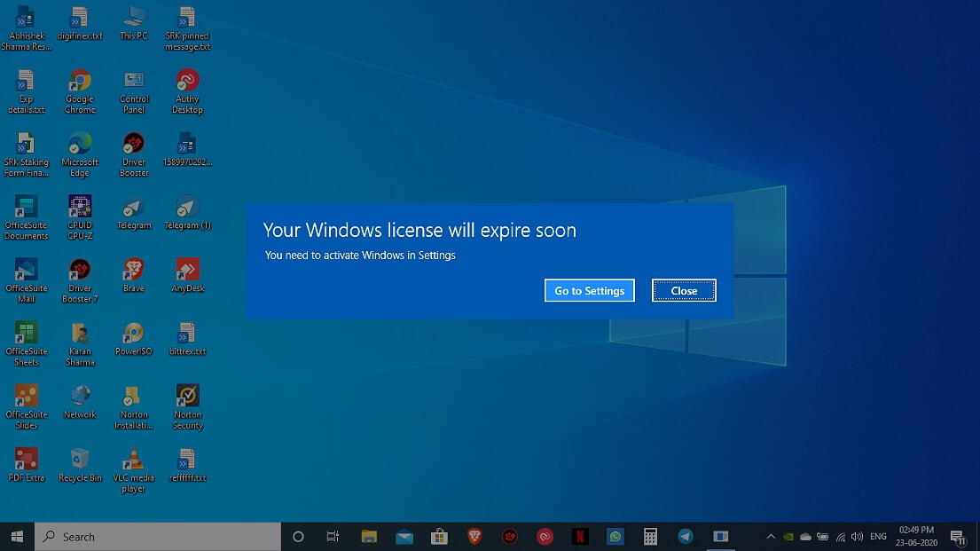
Task: Open WhatsApp from the taskbar
Action: (615, 536)
